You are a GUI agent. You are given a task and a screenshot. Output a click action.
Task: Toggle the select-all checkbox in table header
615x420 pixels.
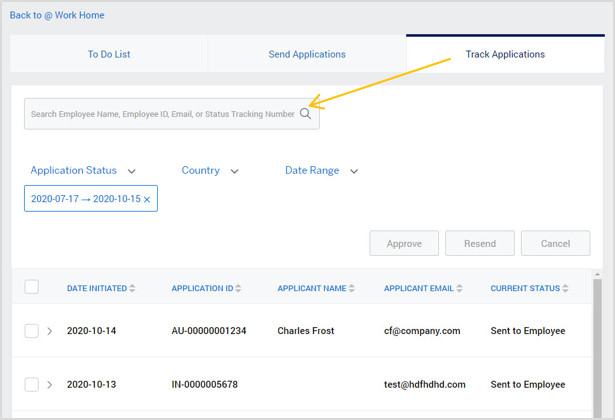point(32,287)
